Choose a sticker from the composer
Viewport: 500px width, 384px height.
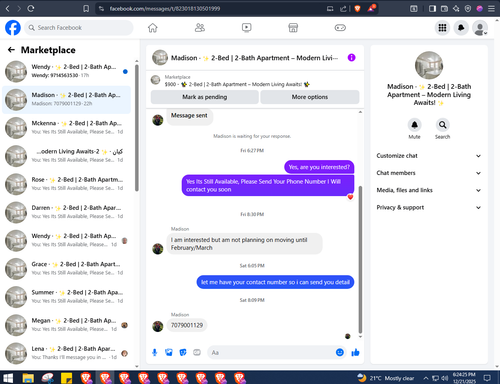pyautogui.click(x=183, y=352)
